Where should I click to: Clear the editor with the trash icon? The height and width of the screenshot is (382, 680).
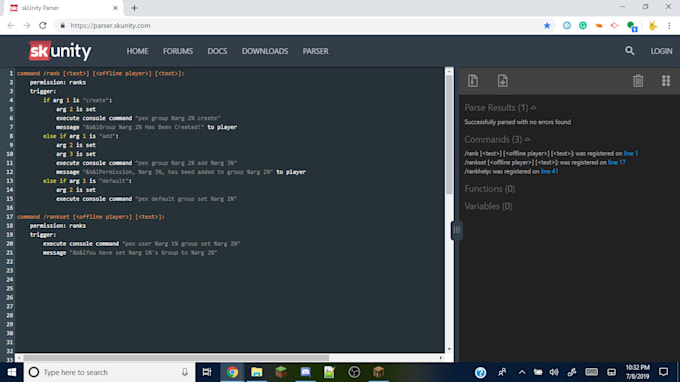pos(638,81)
